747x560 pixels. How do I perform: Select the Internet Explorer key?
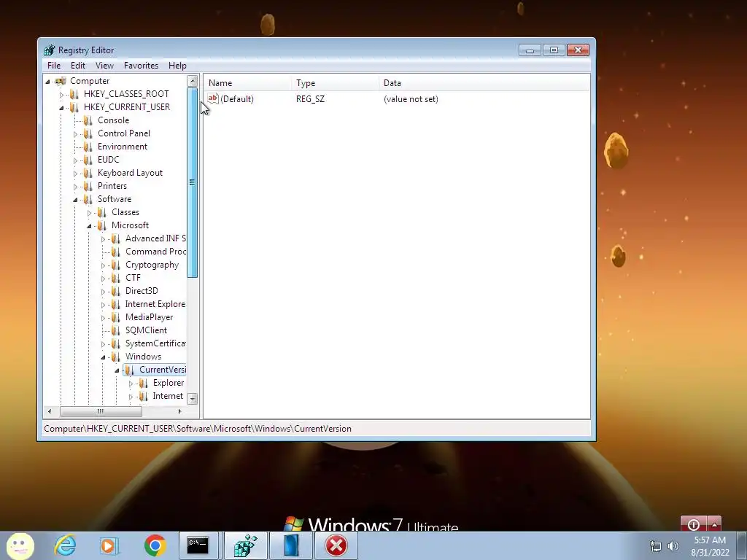click(155, 304)
